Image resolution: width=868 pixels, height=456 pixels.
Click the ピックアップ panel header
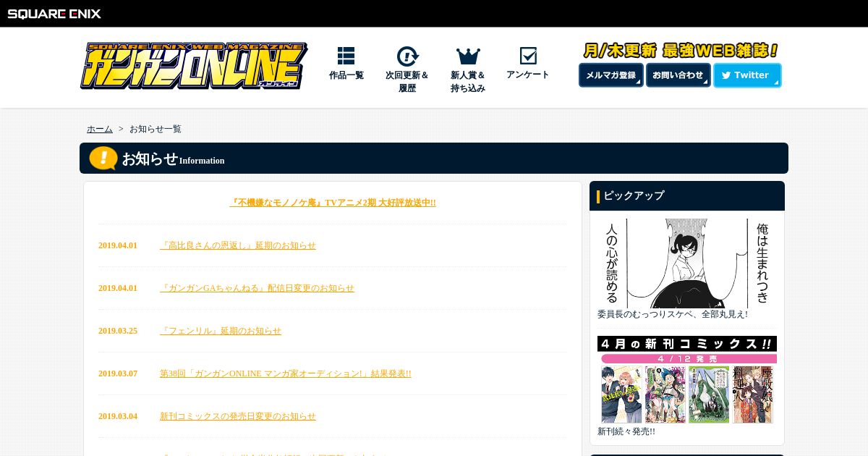coord(687,196)
